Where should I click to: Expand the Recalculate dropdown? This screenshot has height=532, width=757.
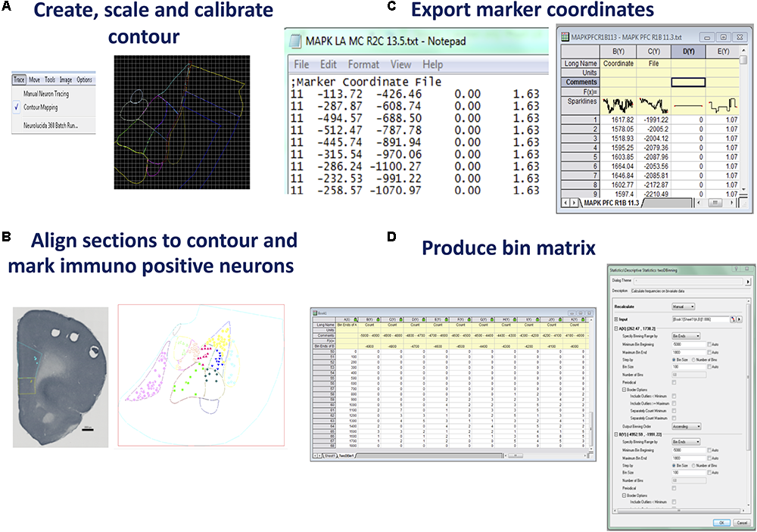[684, 307]
